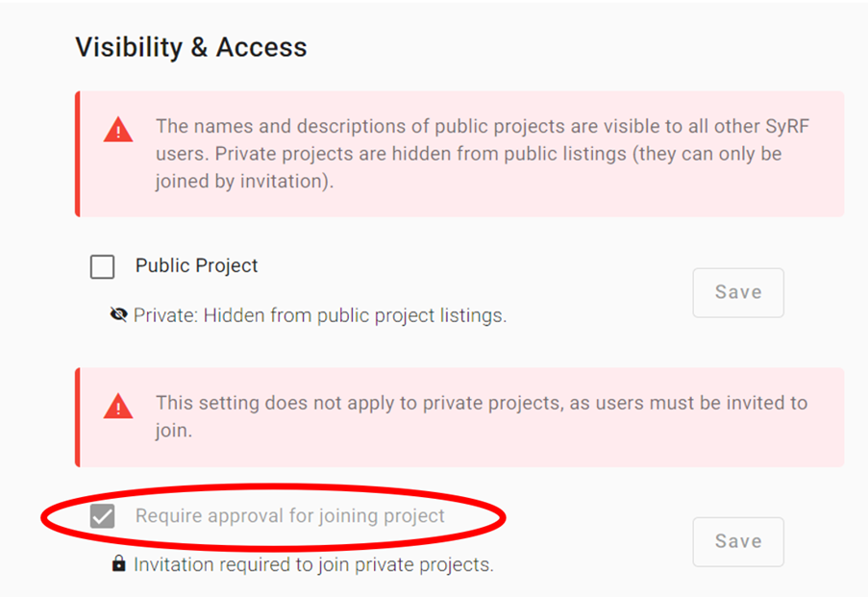Click the red left border of the public projects notice
This screenshot has height=597, width=868.
(x=77, y=154)
